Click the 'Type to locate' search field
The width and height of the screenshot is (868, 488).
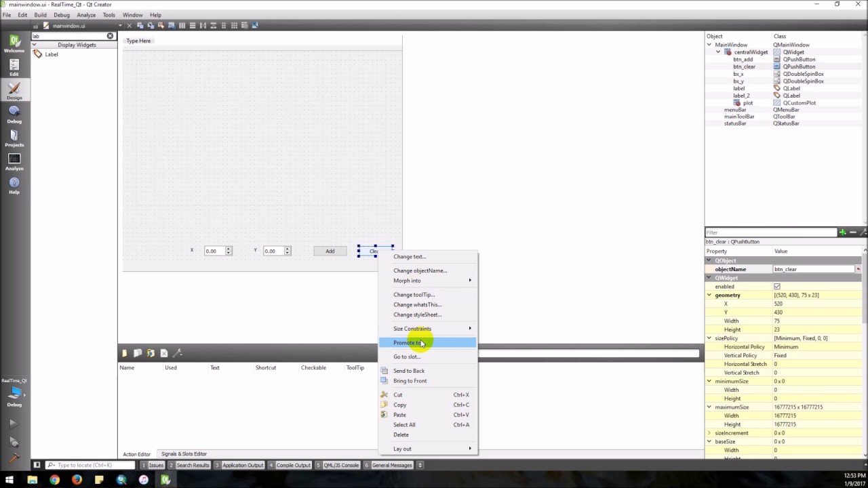click(92, 465)
